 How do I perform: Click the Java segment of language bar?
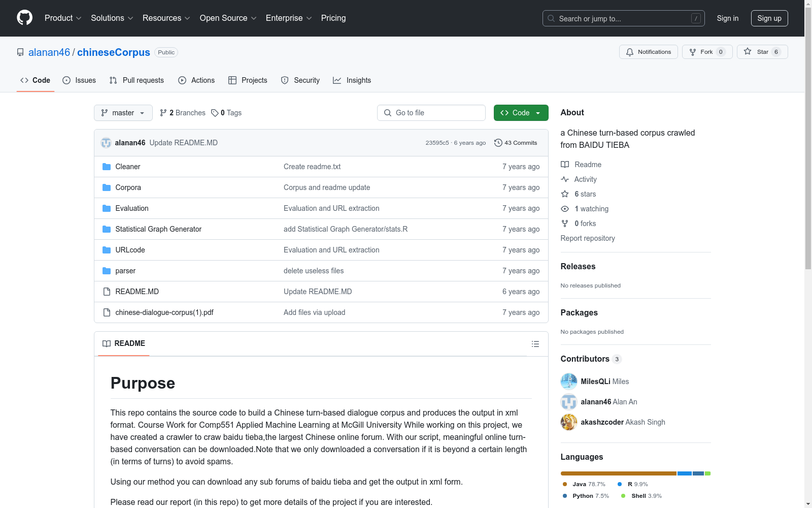tap(619, 473)
